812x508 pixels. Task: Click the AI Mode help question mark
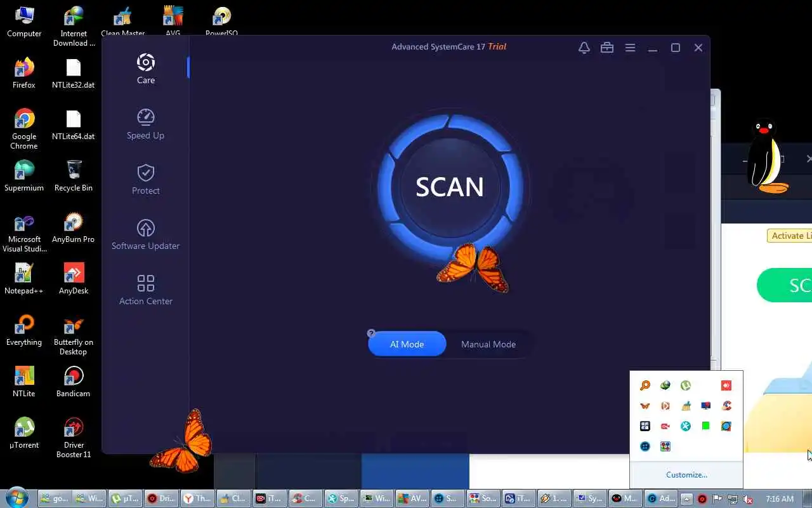(371, 333)
